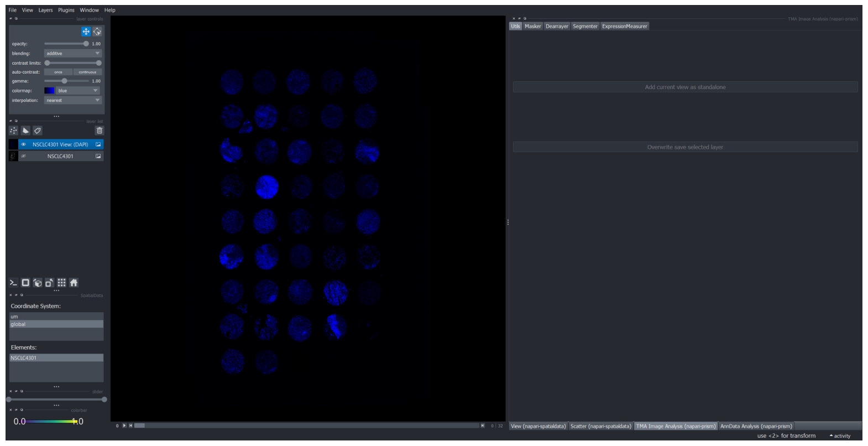Float the layer list dock panel
Image resolution: width=868 pixels, height=446 pixels.
(x=16, y=121)
